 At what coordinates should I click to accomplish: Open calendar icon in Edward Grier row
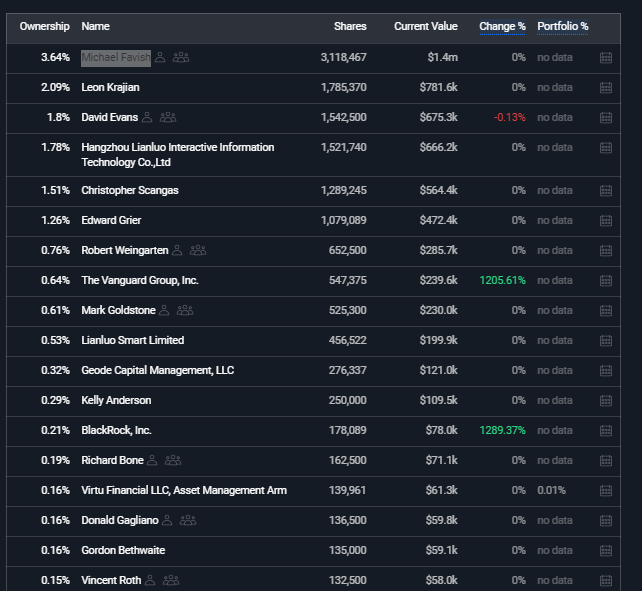(606, 220)
